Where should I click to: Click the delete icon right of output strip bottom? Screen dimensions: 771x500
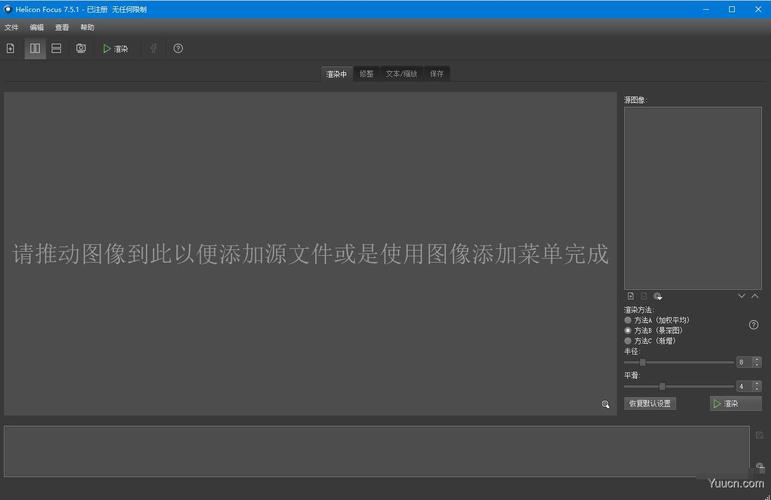[760, 467]
